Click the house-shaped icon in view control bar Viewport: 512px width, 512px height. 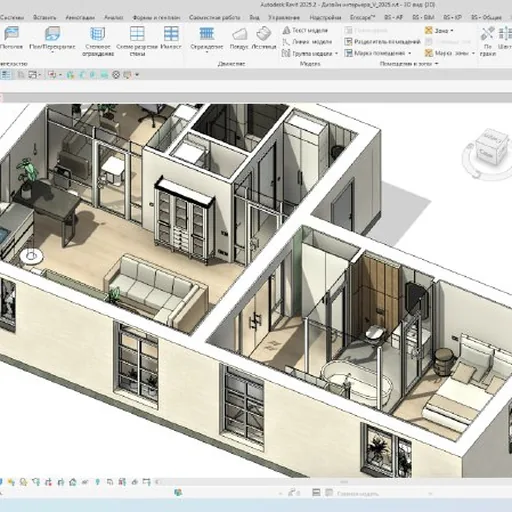click(73, 482)
